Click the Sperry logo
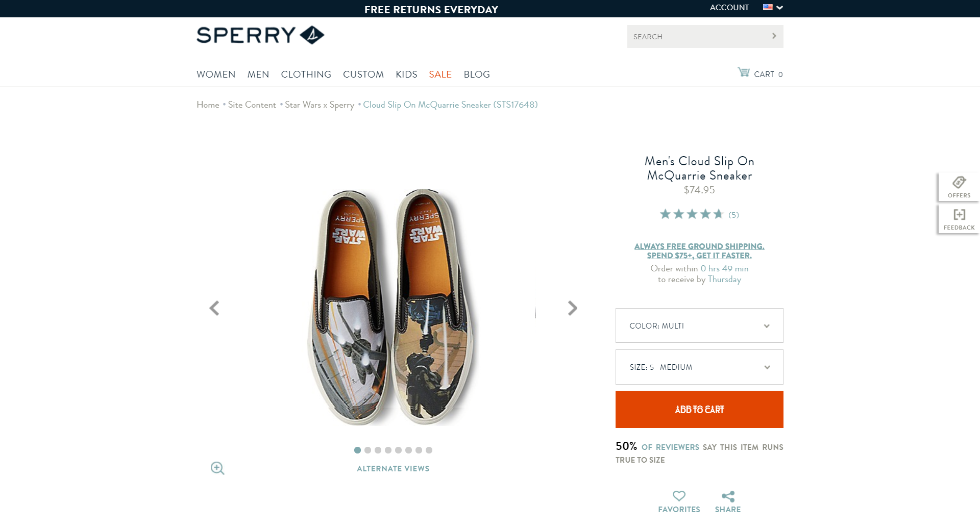 (x=260, y=35)
